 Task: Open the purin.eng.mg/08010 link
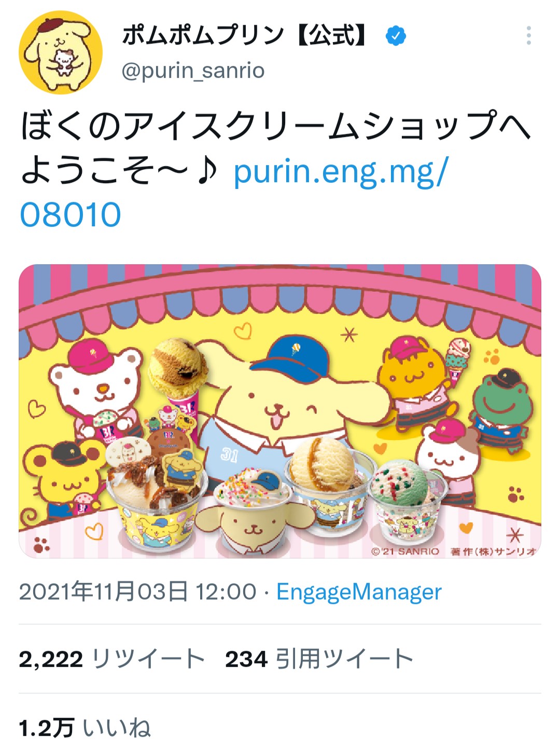pyautogui.click(x=233, y=193)
